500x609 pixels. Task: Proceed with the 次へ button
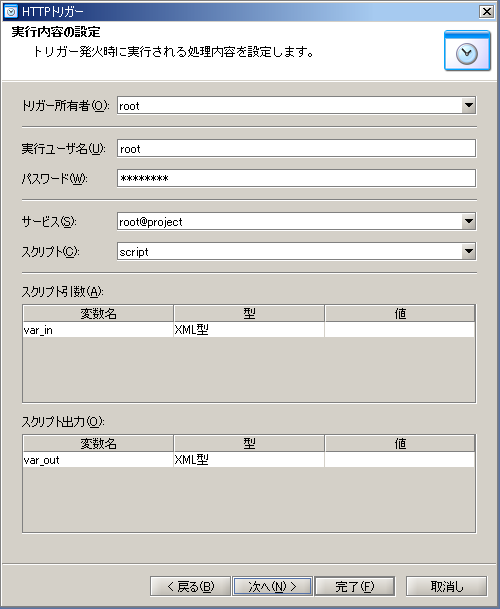click(272, 586)
